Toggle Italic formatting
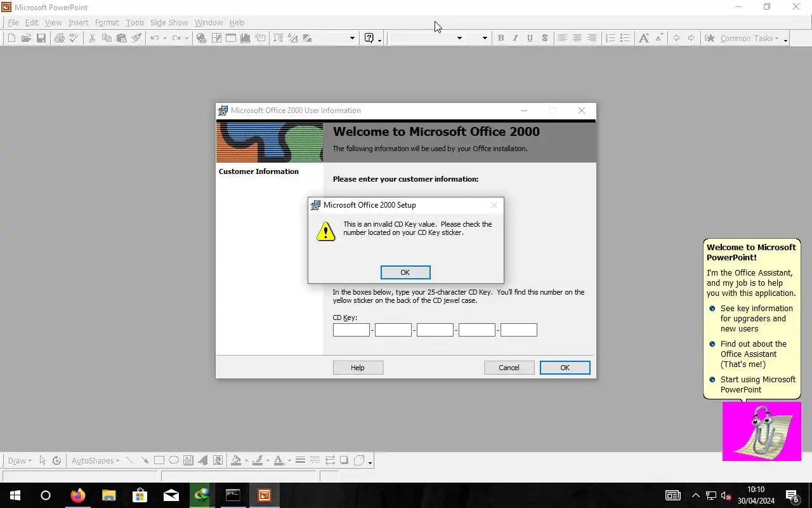 point(515,38)
